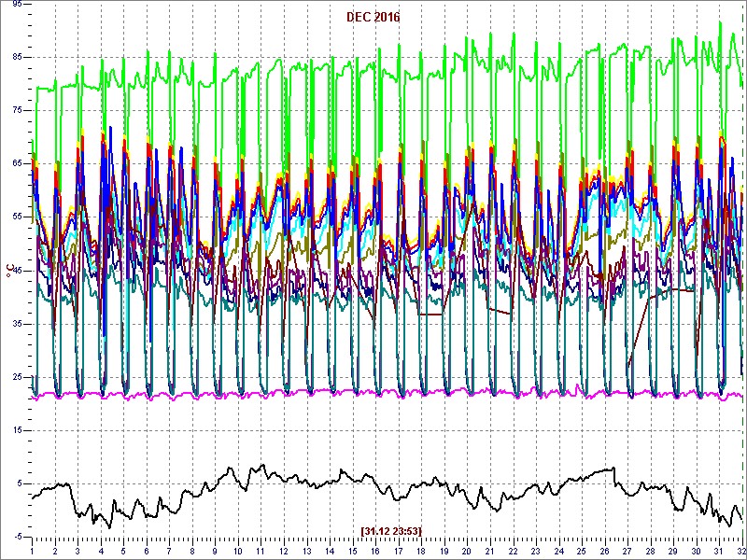This screenshot has width=747, height=560.
Task: Pick day "11" on the date axis
Action: click(x=261, y=551)
